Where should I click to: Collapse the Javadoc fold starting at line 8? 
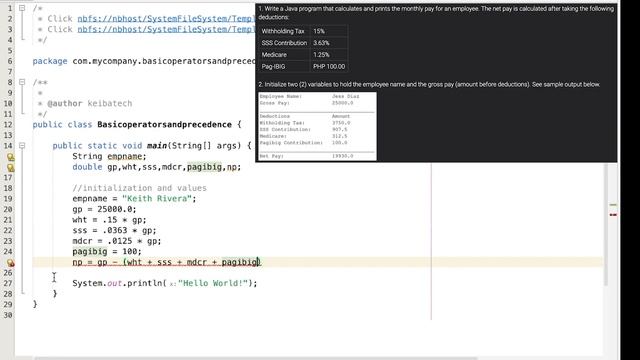tap(22, 82)
